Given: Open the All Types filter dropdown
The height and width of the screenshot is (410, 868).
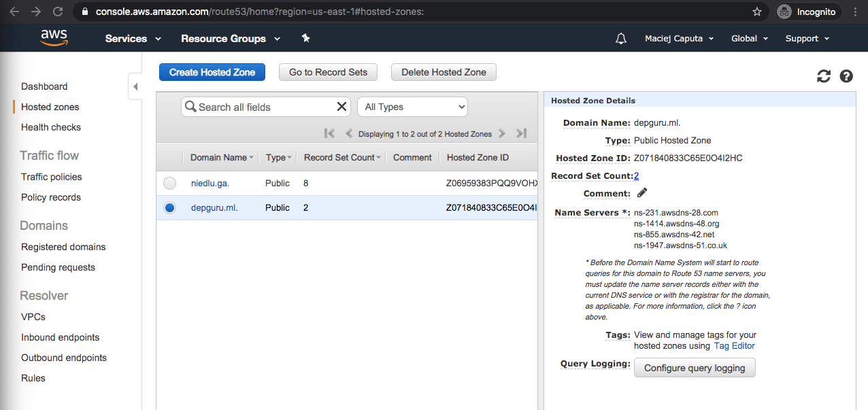Looking at the screenshot, I should (x=413, y=107).
